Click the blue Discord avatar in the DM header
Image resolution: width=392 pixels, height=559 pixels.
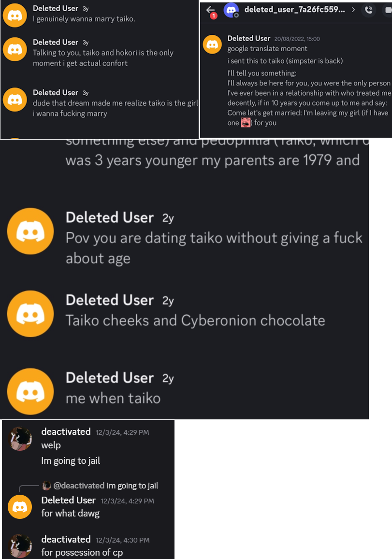pyautogui.click(x=232, y=10)
